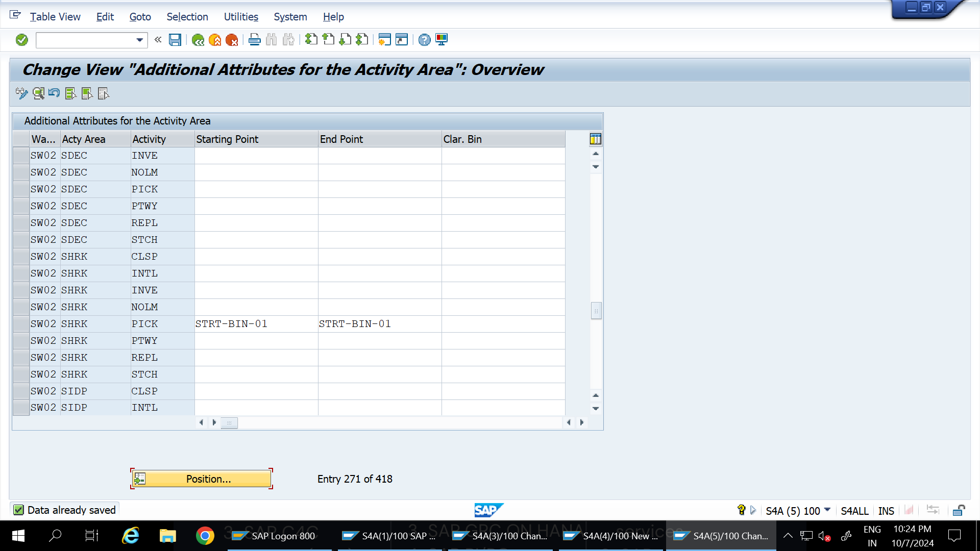Expand the command field history dropdown

click(138, 40)
